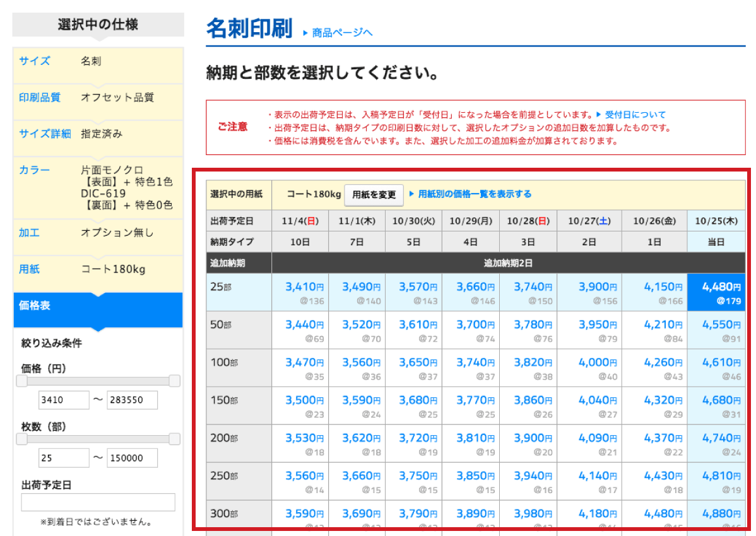Open the 出荷予定日 date input field
Image resolution: width=756 pixels, height=536 pixels.
[x=98, y=502]
